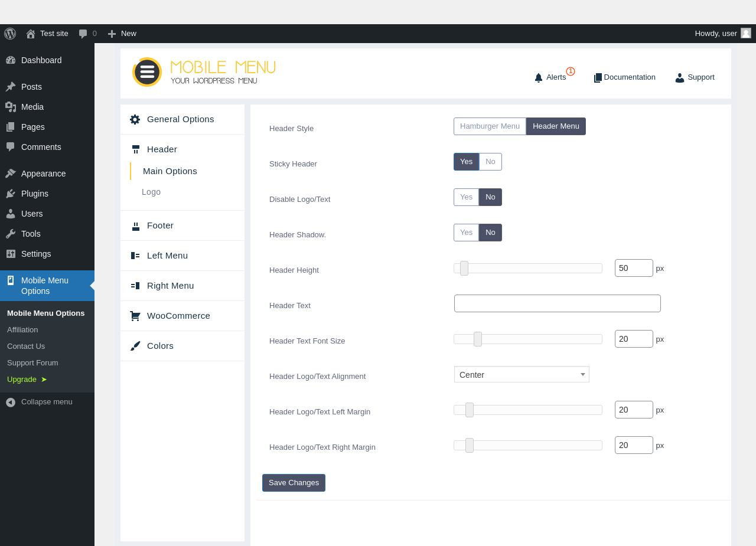Click the Header Text input field

click(558, 303)
